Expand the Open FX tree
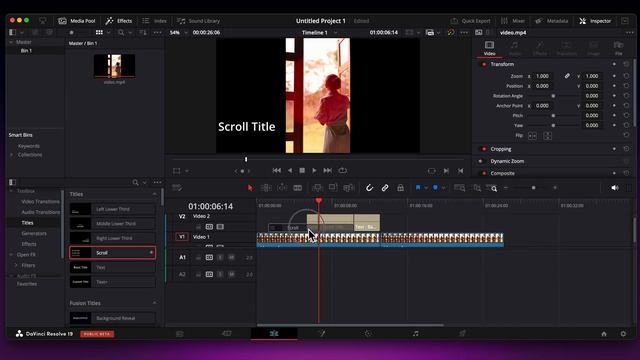This screenshot has height=360, width=640. [x=11, y=255]
